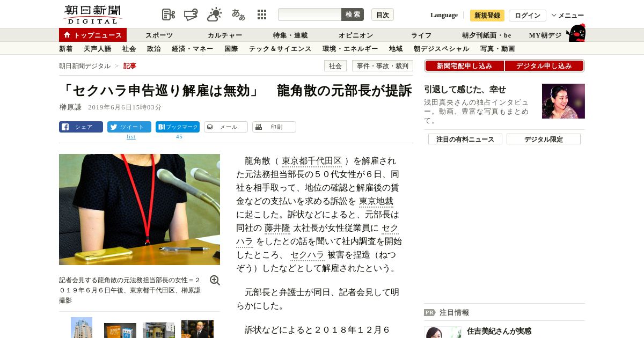644x338 pixels.
Task: Select 国際 in sub navigation
Action: click(x=231, y=49)
